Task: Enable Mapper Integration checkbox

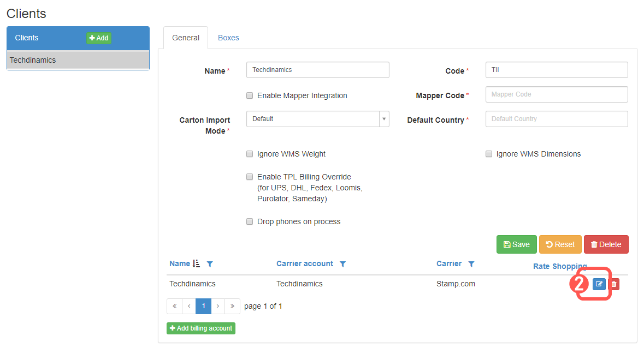Action: tap(249, 95)
